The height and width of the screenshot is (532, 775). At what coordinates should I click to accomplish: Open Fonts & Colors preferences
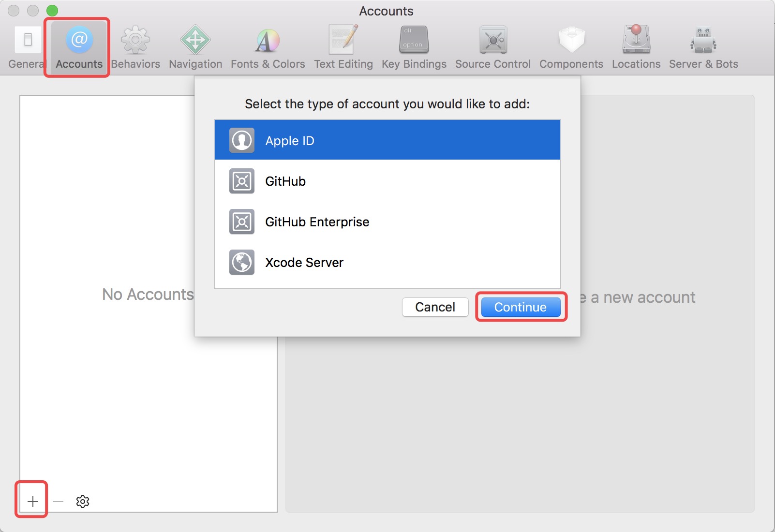click(268, 47)
